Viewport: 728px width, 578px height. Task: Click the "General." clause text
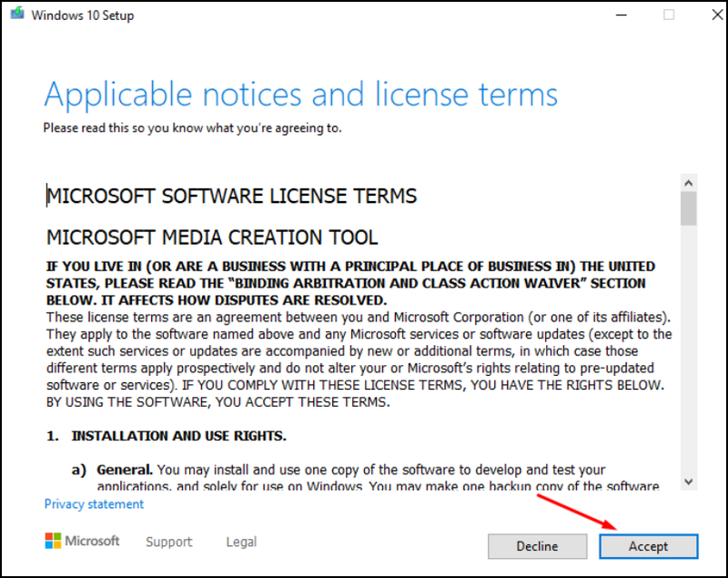(x=125, y=470)
